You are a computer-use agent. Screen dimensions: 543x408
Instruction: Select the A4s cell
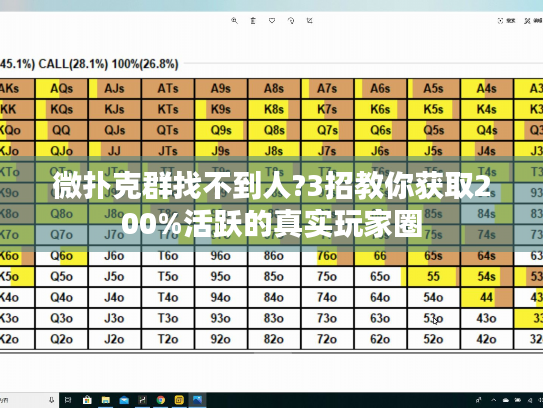tap(487, 89)
